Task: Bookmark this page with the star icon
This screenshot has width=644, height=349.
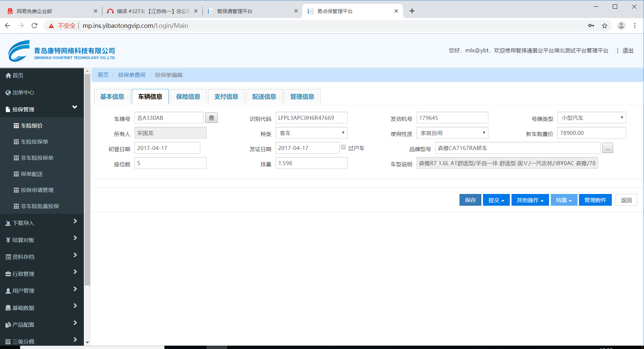Action: pyautogui.click(x=604, y=26)
